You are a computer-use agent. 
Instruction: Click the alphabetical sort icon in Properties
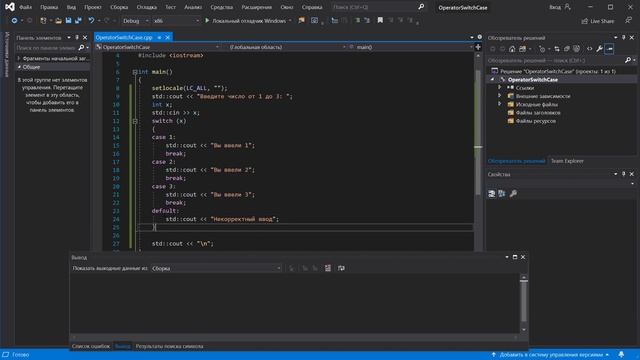point(502,193)
